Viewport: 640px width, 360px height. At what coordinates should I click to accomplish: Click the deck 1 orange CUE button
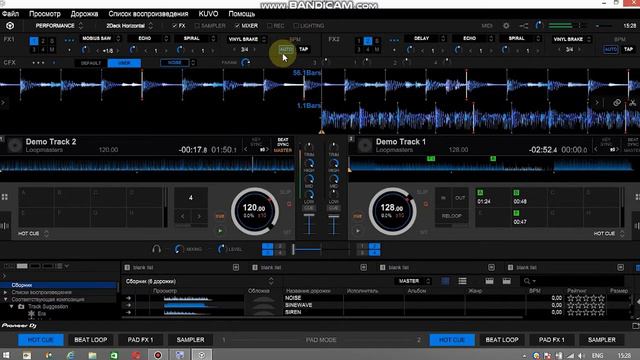click(220, 216)
